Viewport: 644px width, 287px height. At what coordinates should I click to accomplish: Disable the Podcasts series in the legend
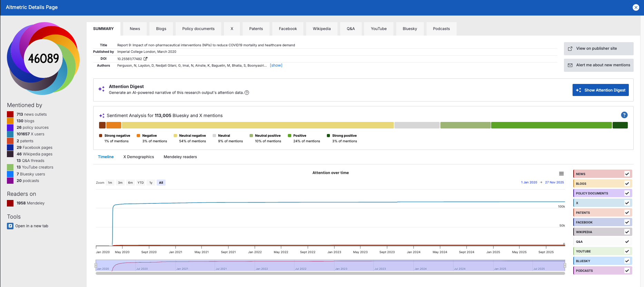click(627, 271)
